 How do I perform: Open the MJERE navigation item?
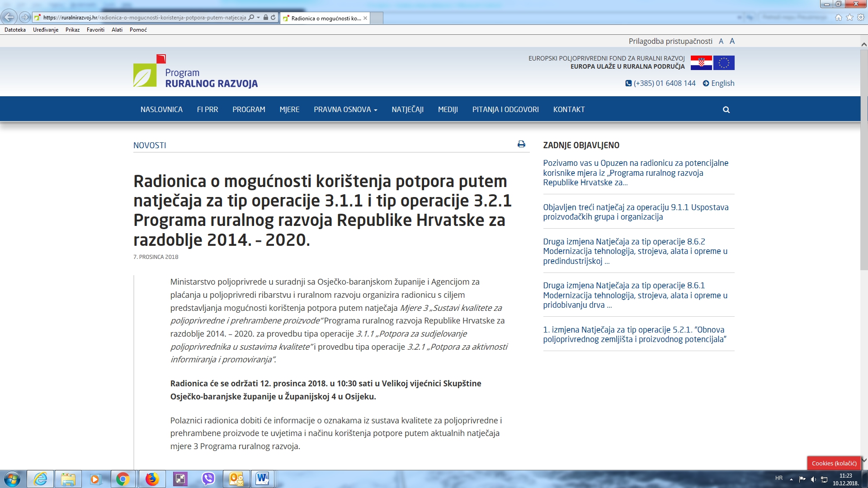tap(289, 109)
